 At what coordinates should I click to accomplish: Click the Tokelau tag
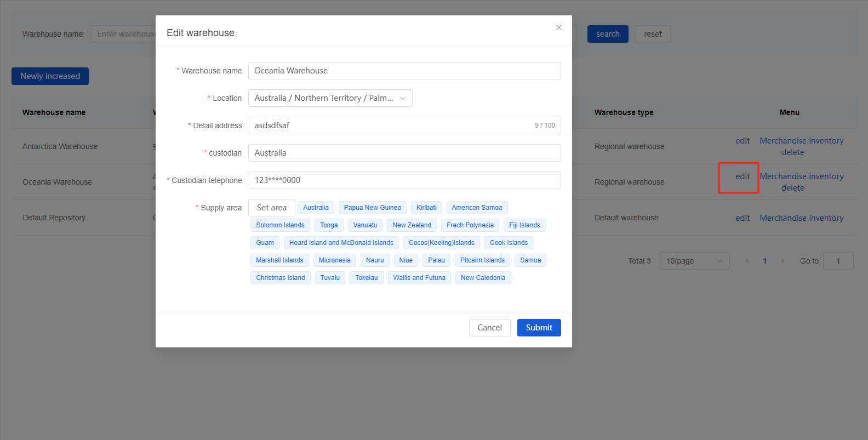[367, 278]
